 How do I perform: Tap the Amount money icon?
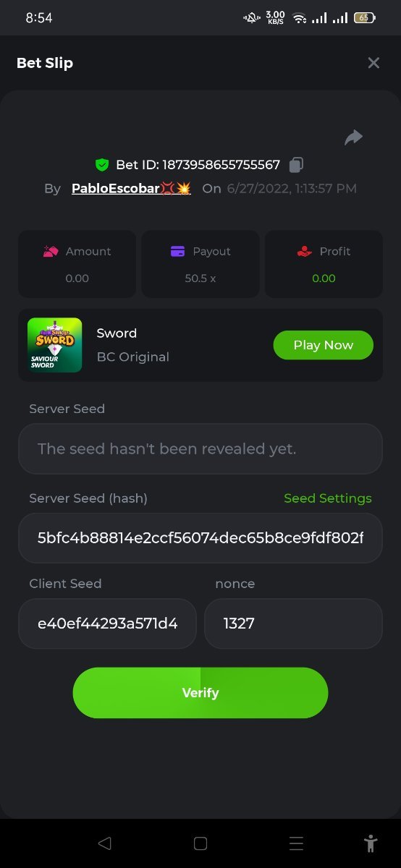pos(51,251)
